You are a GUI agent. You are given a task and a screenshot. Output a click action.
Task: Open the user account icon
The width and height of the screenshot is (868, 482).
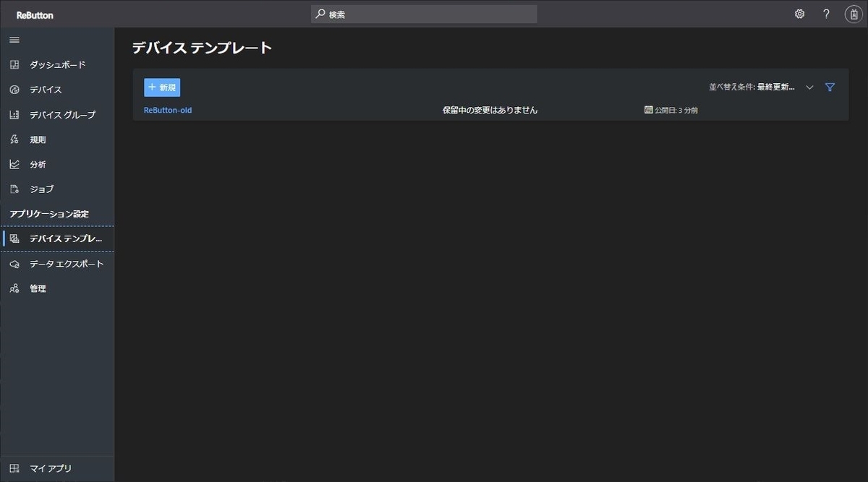[853, 13]
